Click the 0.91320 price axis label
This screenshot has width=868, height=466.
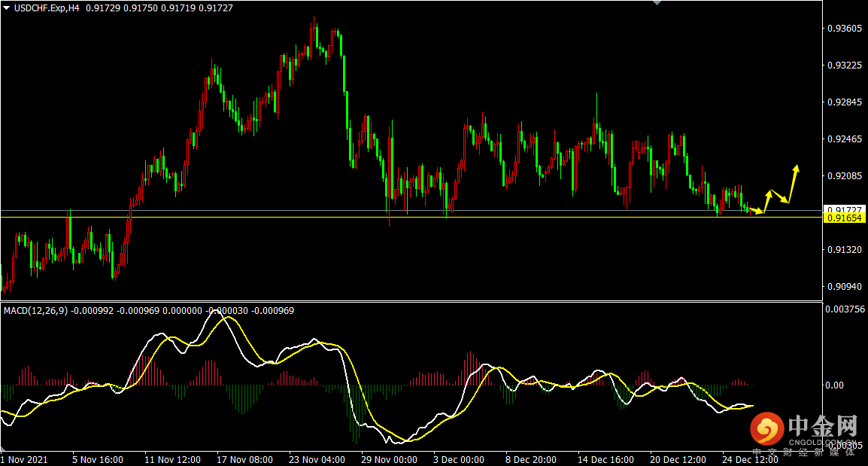845,250
